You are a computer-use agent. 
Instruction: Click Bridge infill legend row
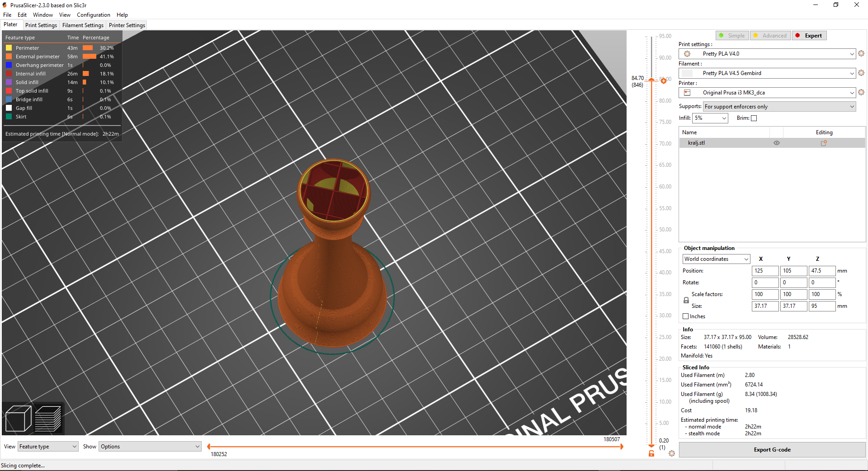61,99
